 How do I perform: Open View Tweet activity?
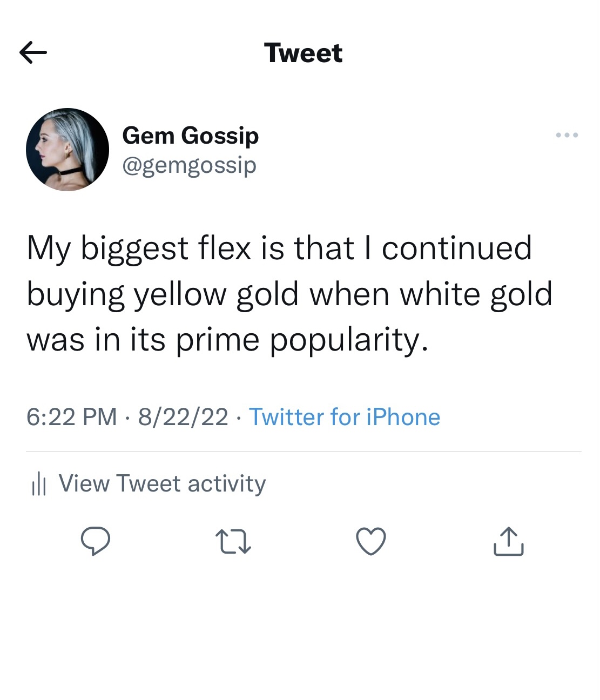(162, 483)
